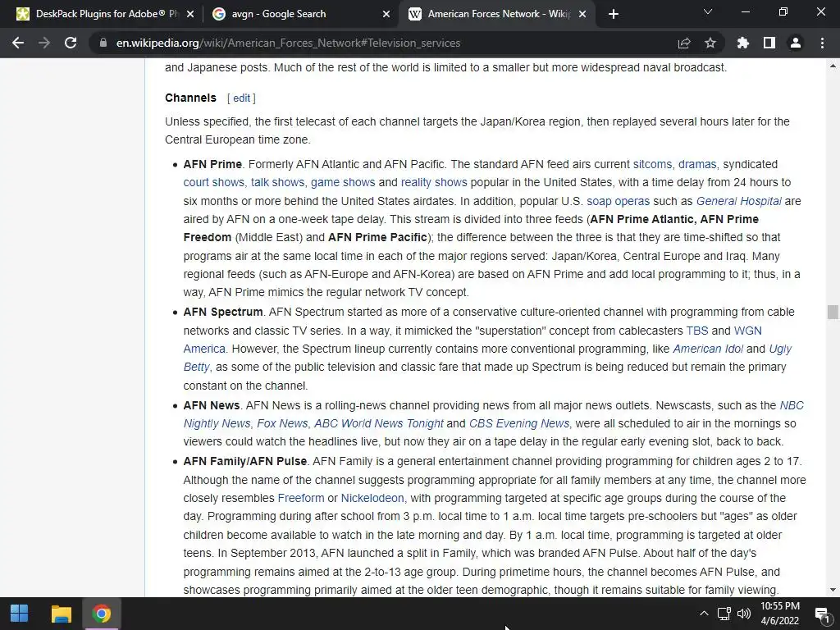Open the dramas link
Image resolution: width=840 pixels, height=630 pixels.
coord(697,164)
